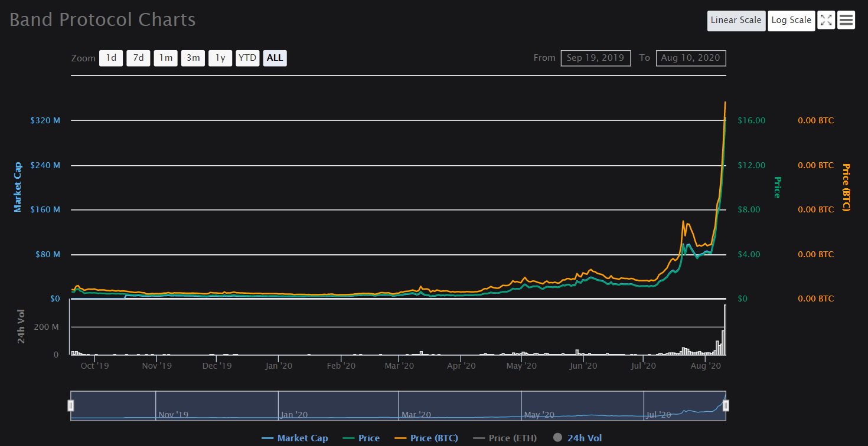Click the $8.00 price axis label
Screen dimensions: 868x446
pos(749,209)
